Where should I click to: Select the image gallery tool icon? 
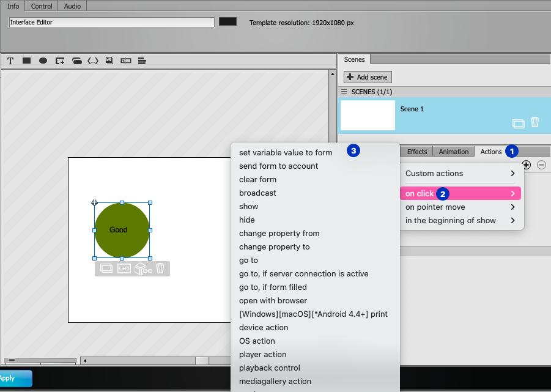point(109,61)
